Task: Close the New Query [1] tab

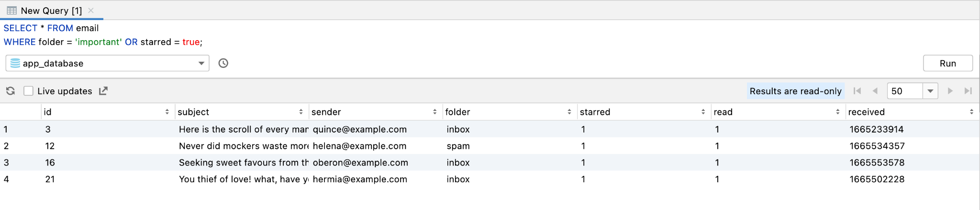Action: (x=91, y=11)
